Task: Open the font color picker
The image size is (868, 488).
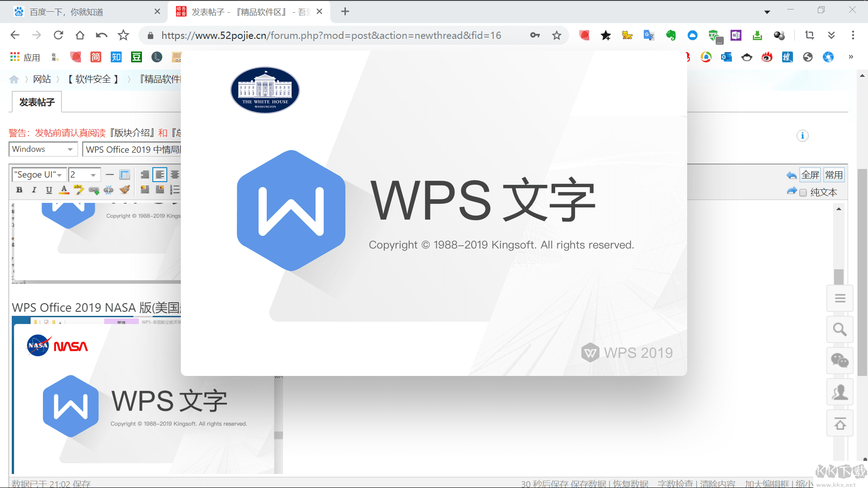Action: tap(64, 190)
